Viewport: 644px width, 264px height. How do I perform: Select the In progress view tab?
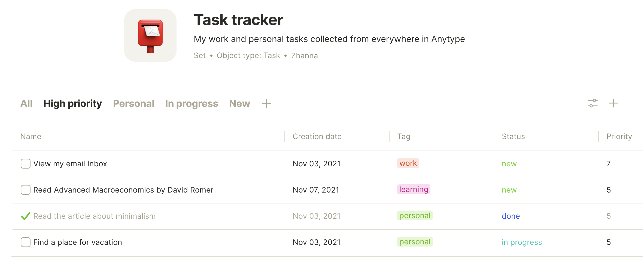192,104
